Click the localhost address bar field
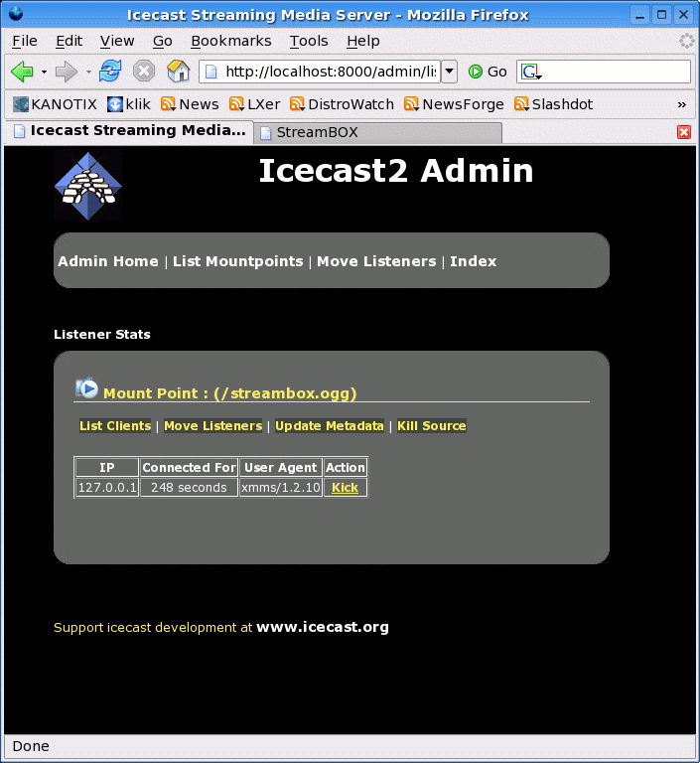 (328, 72)
